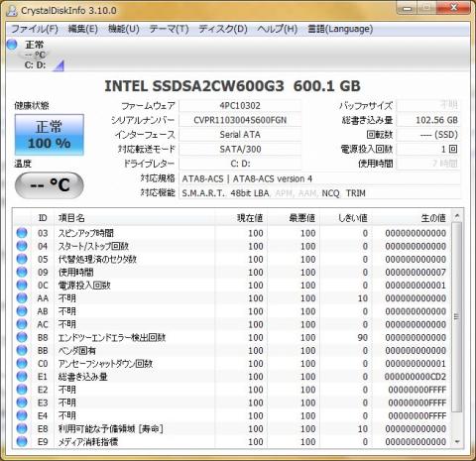Click the メディア消耗指標 row name
Viewport: 476px width, 461px height.
[x=88, y=441]
